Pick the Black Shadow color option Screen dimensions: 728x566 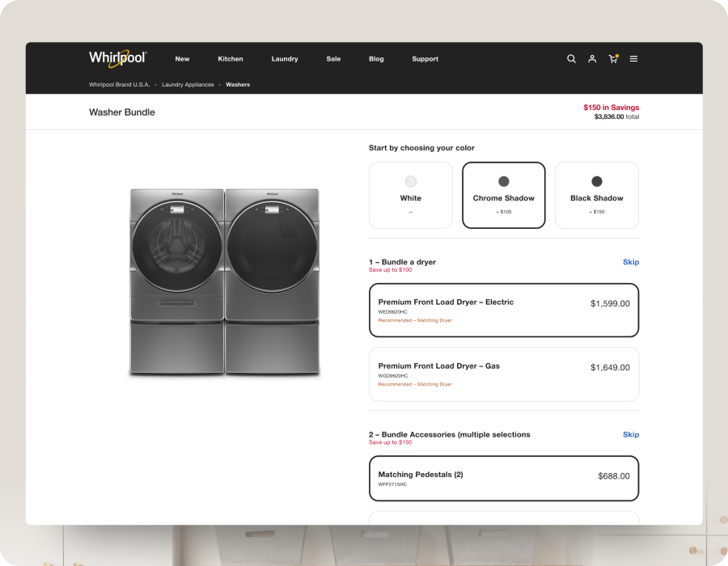click(x=597, y=195)
